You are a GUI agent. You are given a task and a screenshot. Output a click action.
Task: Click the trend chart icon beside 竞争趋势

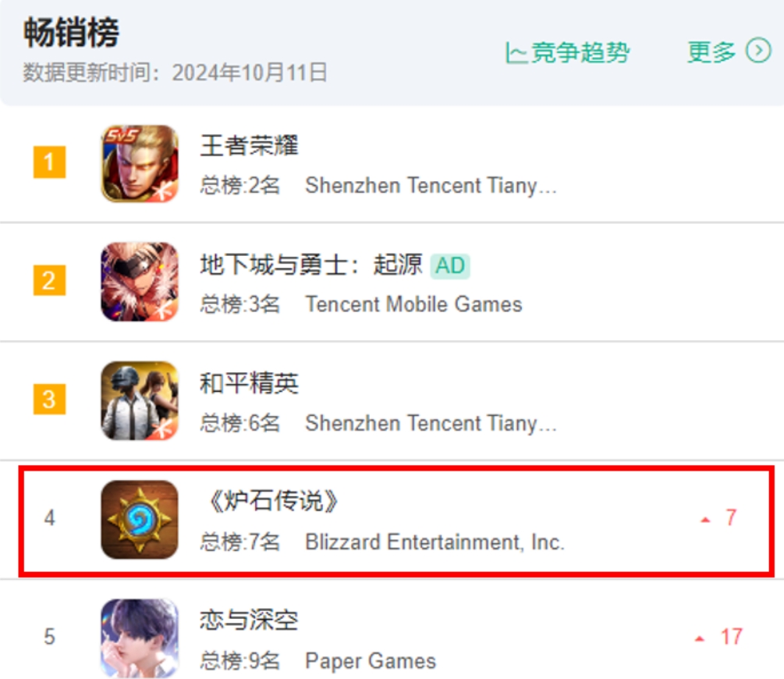pos(516,52)
